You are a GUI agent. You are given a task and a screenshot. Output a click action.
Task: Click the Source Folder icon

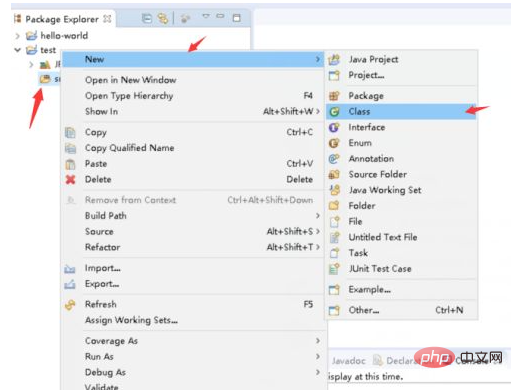(x=334, y=174)
